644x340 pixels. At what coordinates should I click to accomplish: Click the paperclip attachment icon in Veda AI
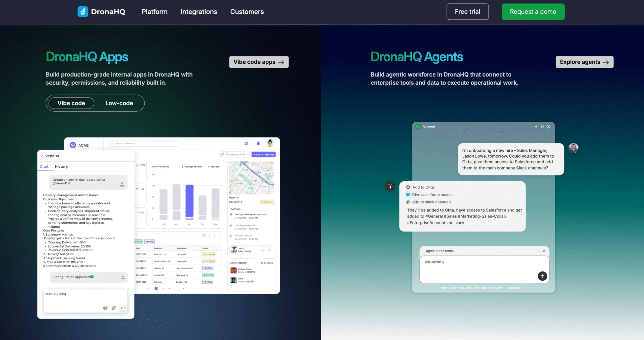click(x=114, y=308)
